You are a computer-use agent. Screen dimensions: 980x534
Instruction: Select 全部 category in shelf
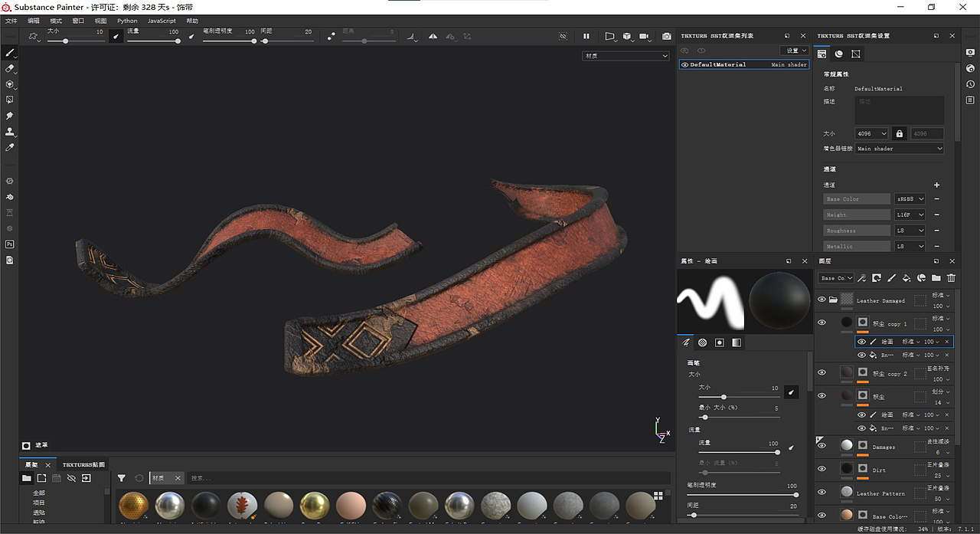point(39,493)
